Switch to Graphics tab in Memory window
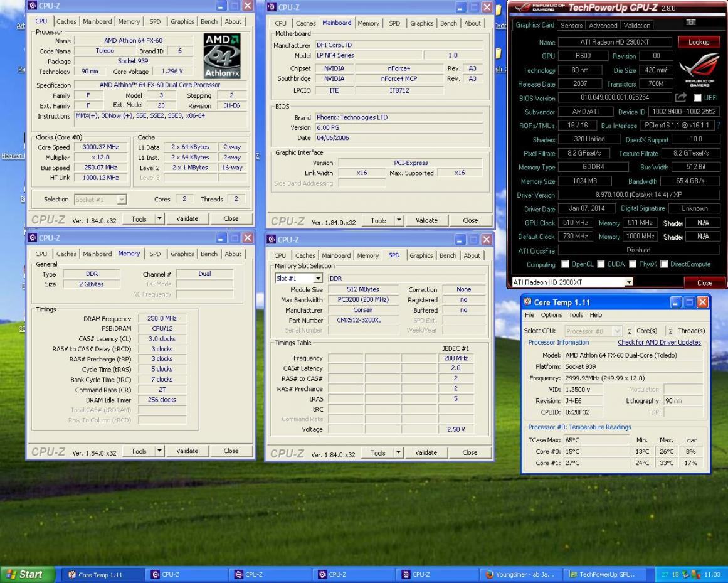Viewport: 728px width, 583px height. click(182, 254)
